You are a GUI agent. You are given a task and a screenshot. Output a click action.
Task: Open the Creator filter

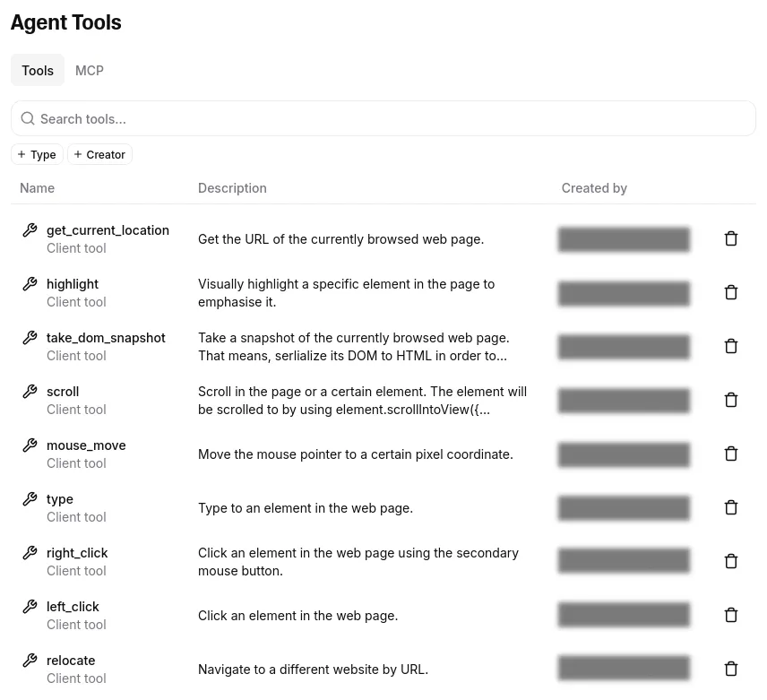[99, 154]
